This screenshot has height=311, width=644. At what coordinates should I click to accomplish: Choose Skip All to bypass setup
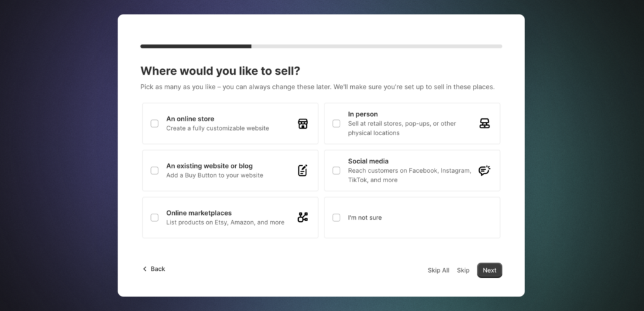click(438, 270)
